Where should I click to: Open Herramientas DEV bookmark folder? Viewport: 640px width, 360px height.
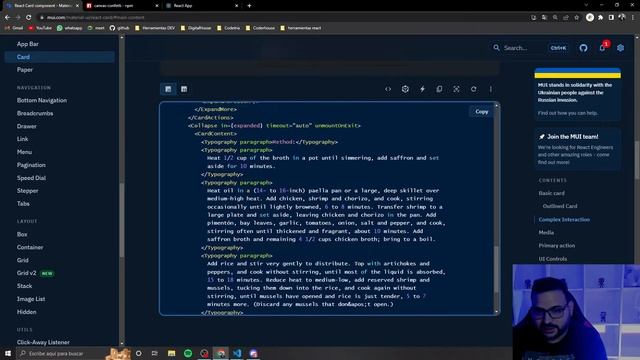click(x=155, y=28)
